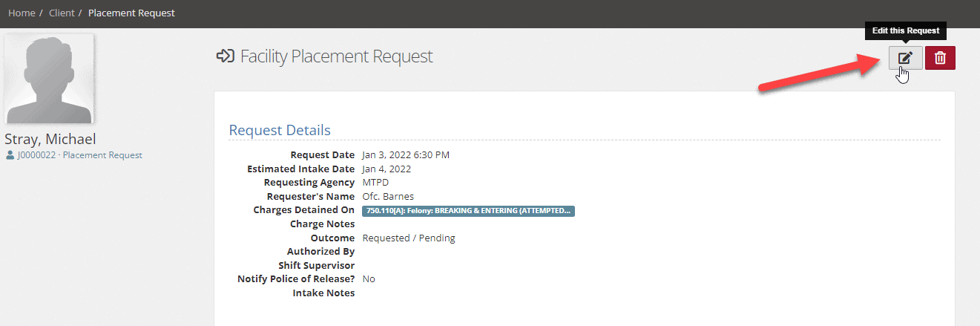
Task: Click the requesting agency value MTPD
Action: 375,183
